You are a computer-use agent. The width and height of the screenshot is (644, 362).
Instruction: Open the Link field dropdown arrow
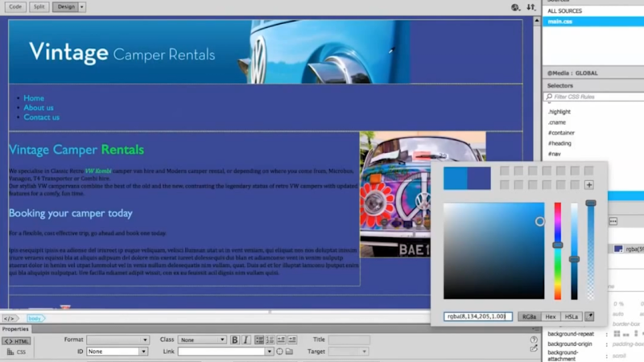coord(269,352)
